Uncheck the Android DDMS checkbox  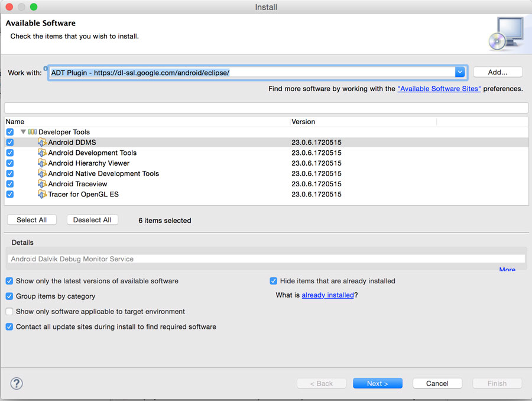10,143
